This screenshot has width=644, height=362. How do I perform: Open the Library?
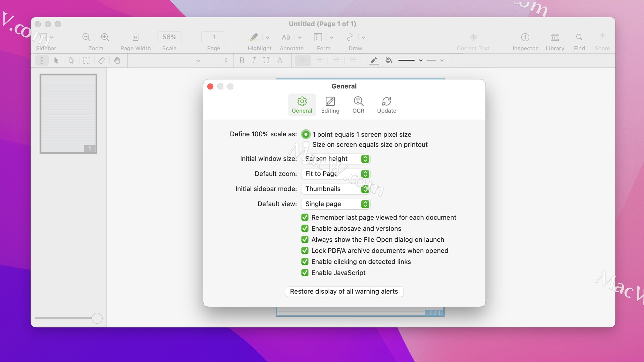(x=555, y=37)
